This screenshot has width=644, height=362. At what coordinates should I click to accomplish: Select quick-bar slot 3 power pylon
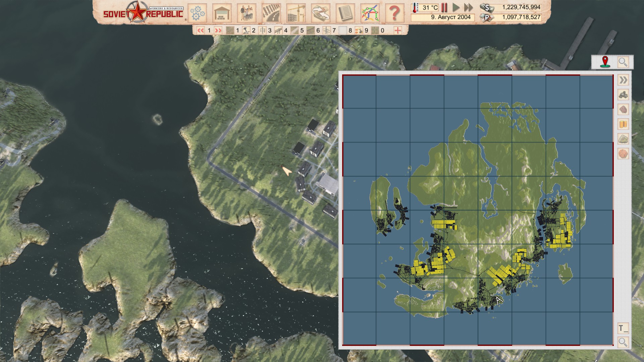pos(262,31)
